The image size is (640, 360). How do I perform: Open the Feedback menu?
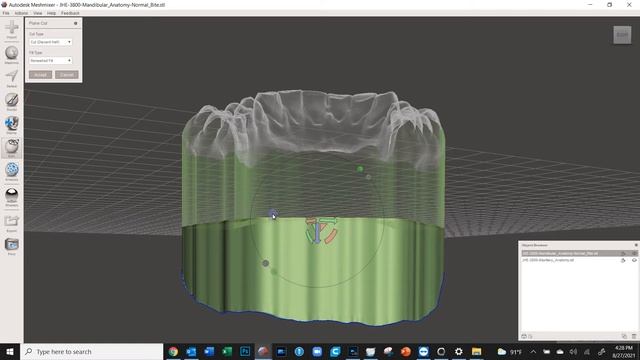(x=70, y=13)
